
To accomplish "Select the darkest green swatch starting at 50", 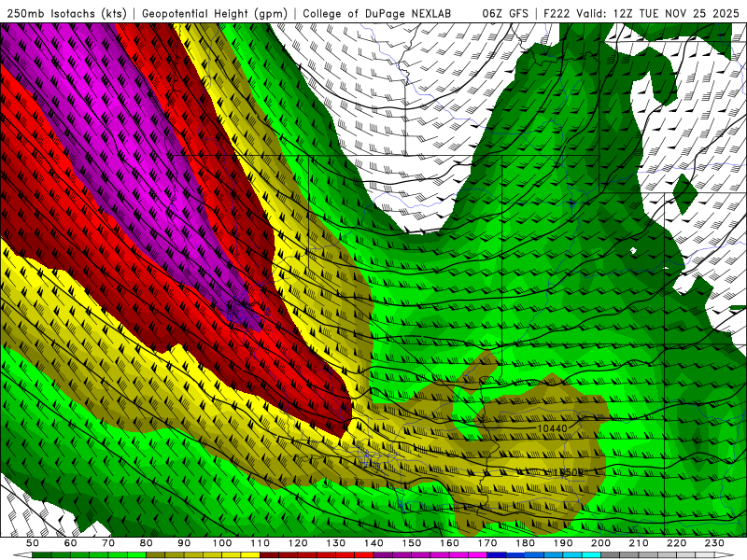I will (x=42, y=555).
